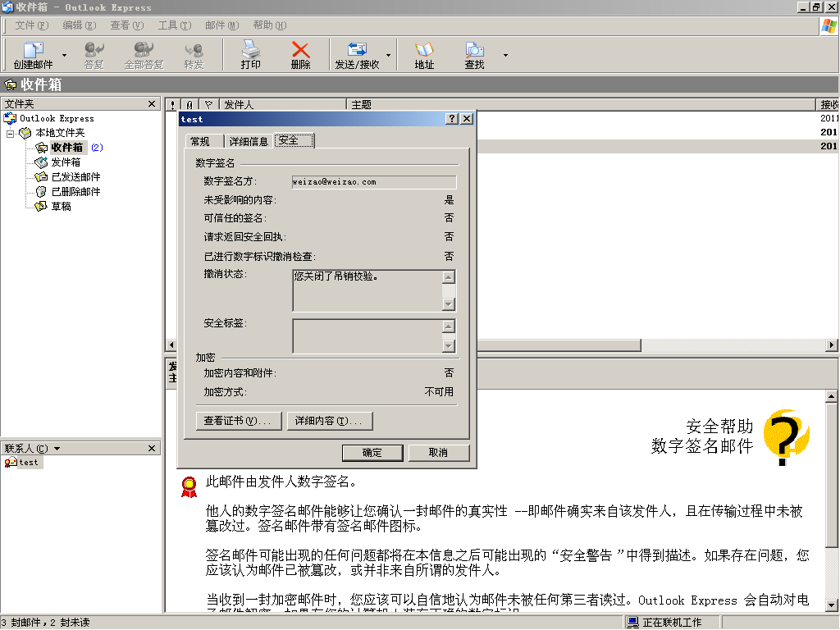Click the 地址 (Addresses) toolbar icon
The width and height of the screenshot is (840, 630).
coord(424,55)
